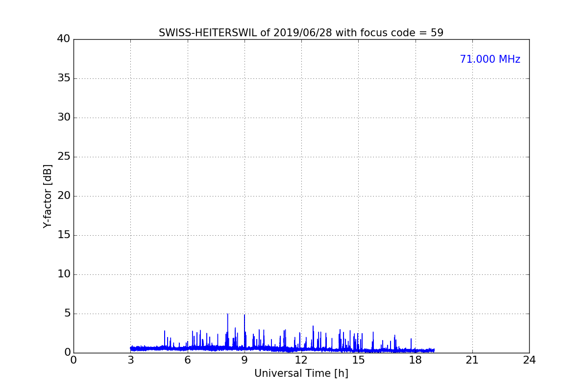Click the x-axis tick label 3
This screenshot has height=392, width=588.
click(x=130, y=360)
